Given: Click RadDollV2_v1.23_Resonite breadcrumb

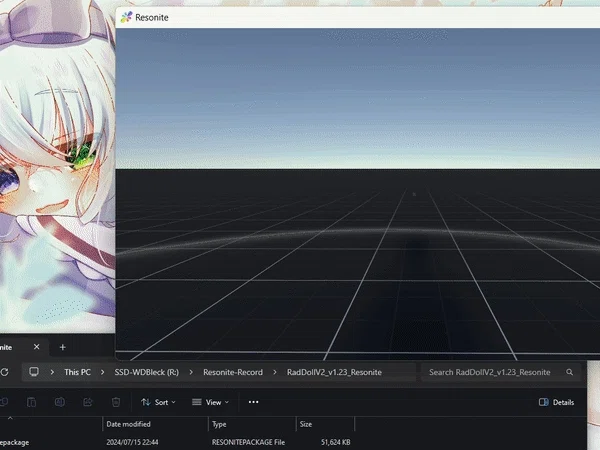Looking at the screenshot, I should 334,372.
